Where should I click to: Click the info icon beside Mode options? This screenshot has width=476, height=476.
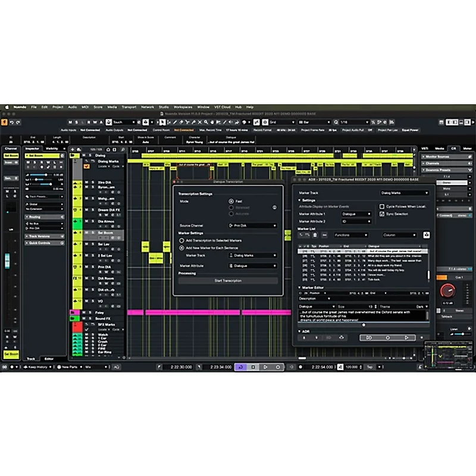274,207
